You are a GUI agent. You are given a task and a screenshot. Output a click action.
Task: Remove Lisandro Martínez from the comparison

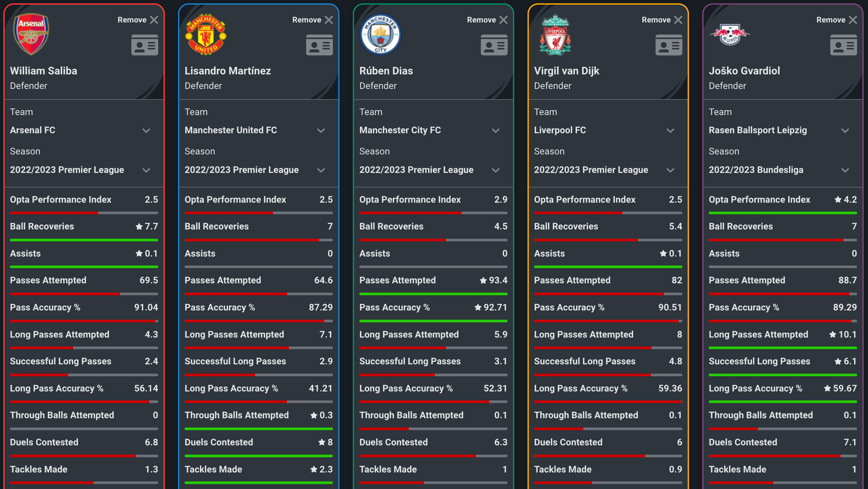pyautogui.click(x=312, y=20)
